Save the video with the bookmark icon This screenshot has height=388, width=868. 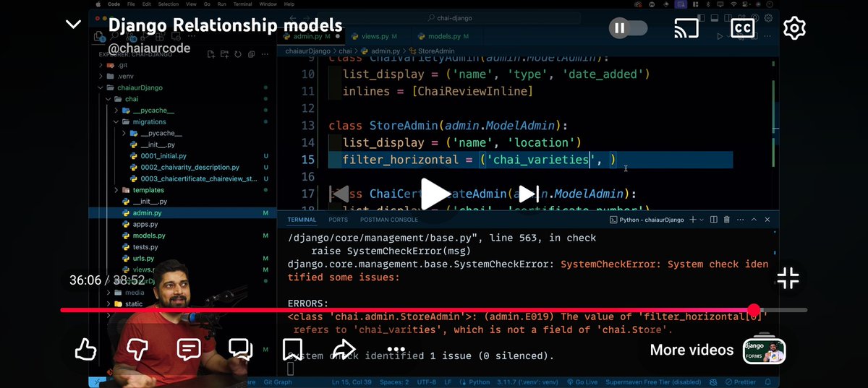tap(292, 350)
